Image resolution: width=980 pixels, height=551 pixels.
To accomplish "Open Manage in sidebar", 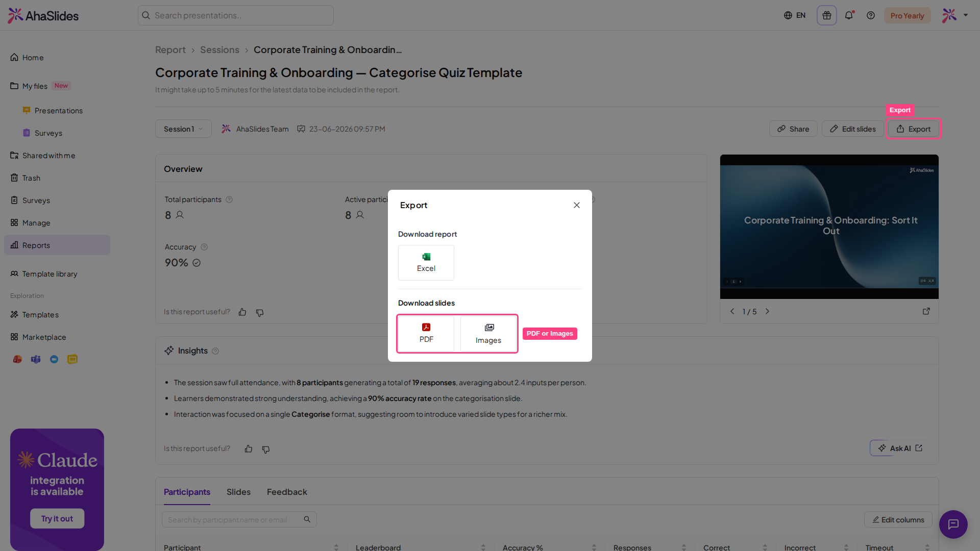I will click(x=57, y=223).
